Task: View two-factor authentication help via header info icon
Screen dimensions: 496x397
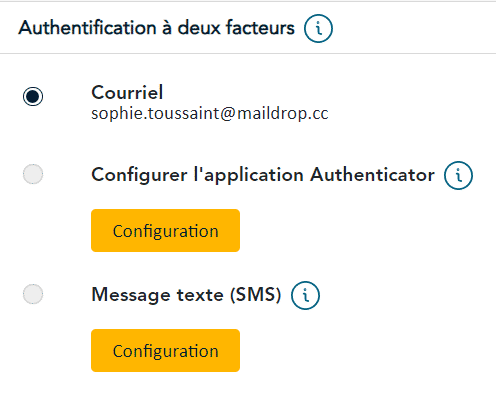Action: [x=318, y=28]
